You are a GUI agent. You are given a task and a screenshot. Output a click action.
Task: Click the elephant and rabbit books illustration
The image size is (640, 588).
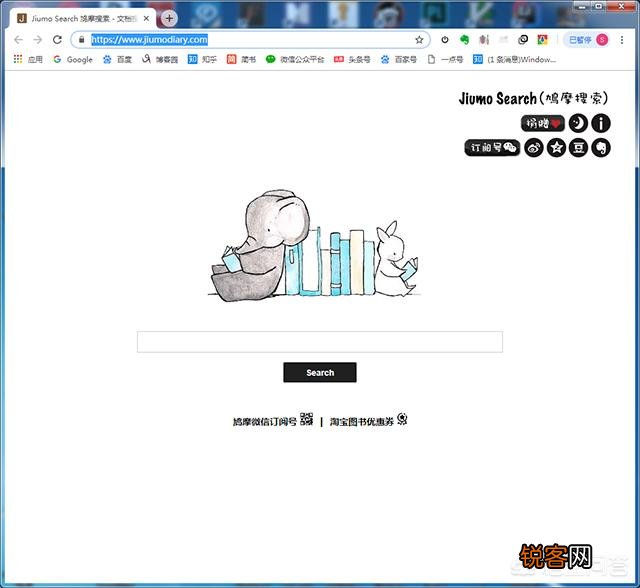pyautogui.click(x=314, y=245)
